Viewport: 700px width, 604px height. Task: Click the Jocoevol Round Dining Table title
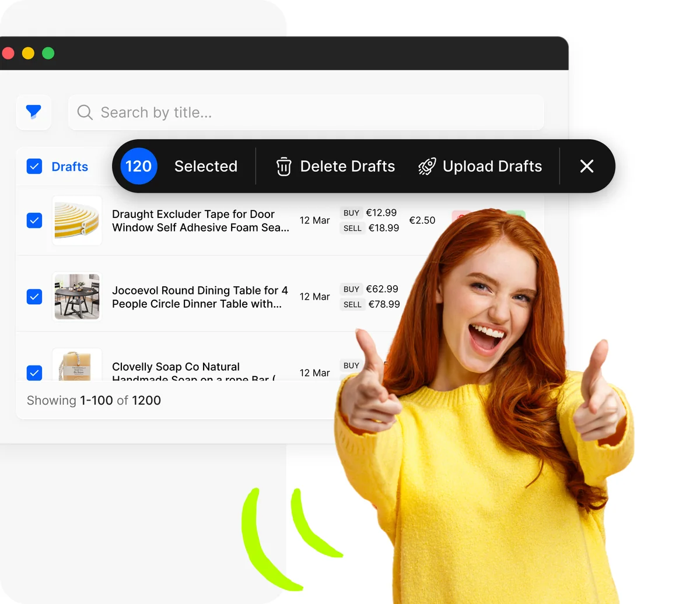[200, 297]
